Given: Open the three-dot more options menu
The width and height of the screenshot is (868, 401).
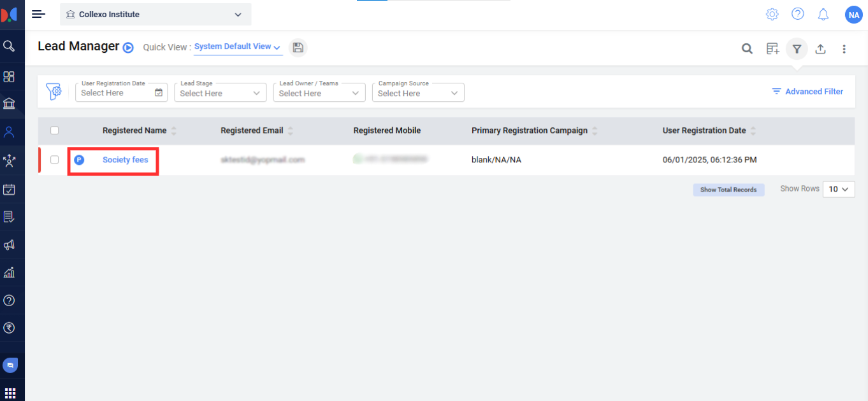Looking at the screenshot, I should pyautogui.click(x=844, y=49).
